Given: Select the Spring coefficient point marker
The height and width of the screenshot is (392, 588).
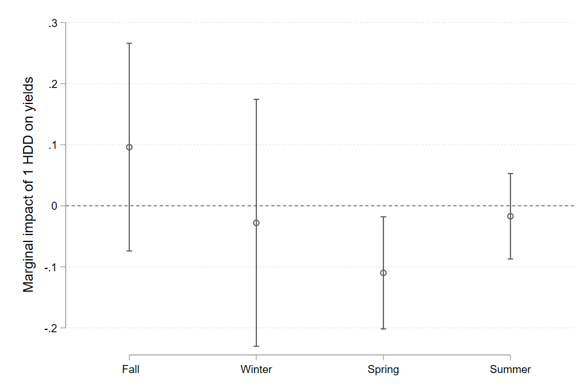Looking at the screenshot, I should click(383, 272).
